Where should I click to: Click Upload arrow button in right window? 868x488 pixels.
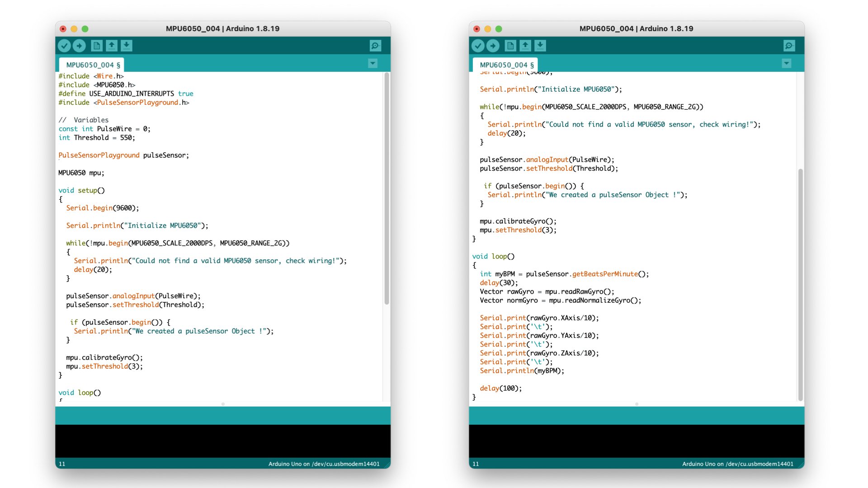click(x=493, y=46)
